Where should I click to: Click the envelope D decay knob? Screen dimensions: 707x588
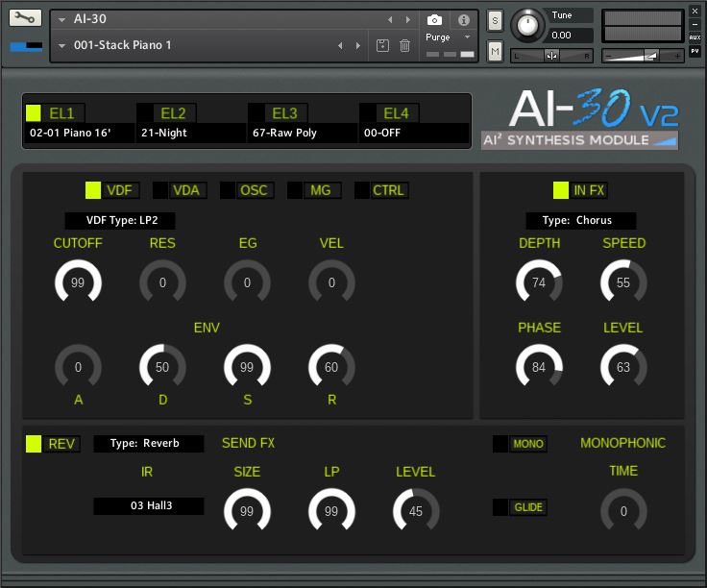coord(162,367)
